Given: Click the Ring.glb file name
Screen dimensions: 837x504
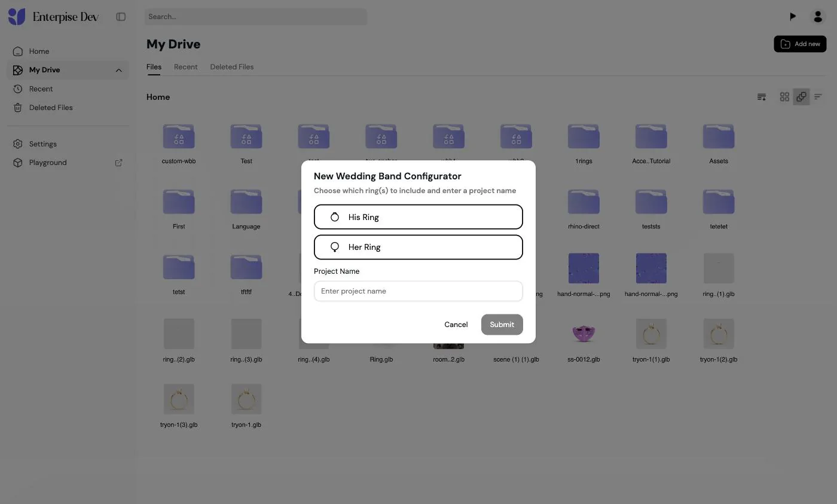Looking at the screenshot, I should (x=381, y=359).
